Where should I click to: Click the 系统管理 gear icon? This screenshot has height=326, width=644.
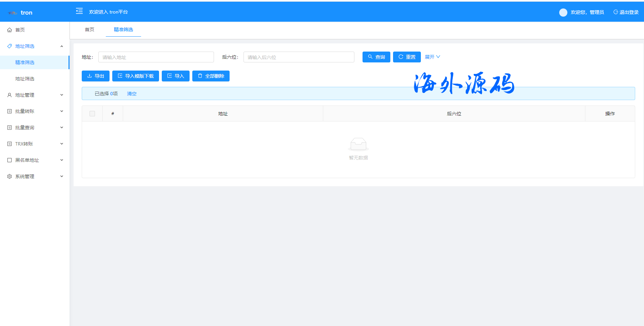pos(9,176)
